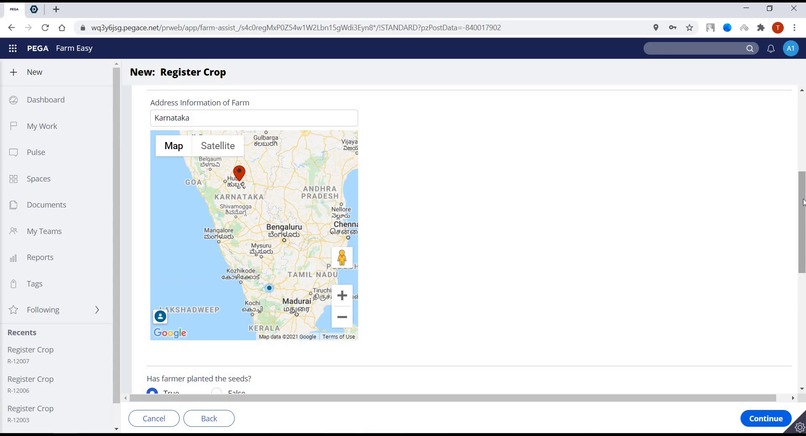Image resolution: width=806 pixels, height=436 pixels.
Task: Click the notifications bell icon
Action: [x=771, y=48]
